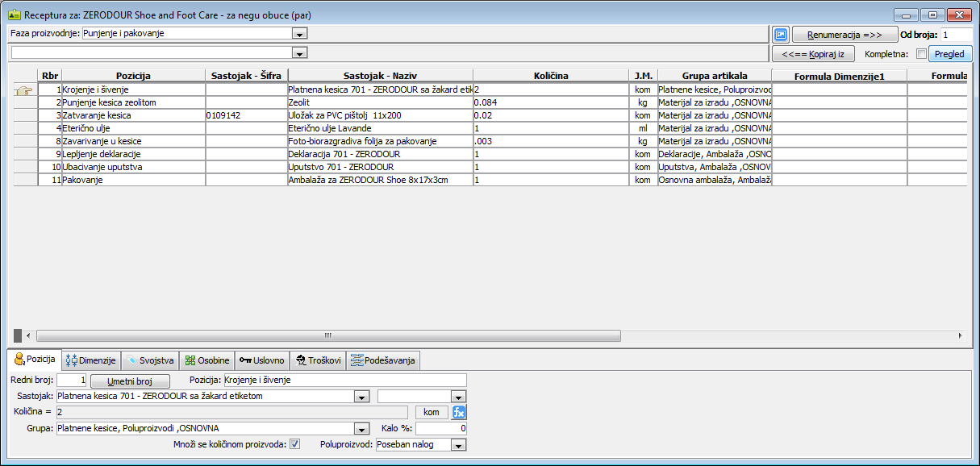The height and width of the screenshot is (466, 980).
Task: Click the Pozicija text field
Action: [x=344, y=380]
